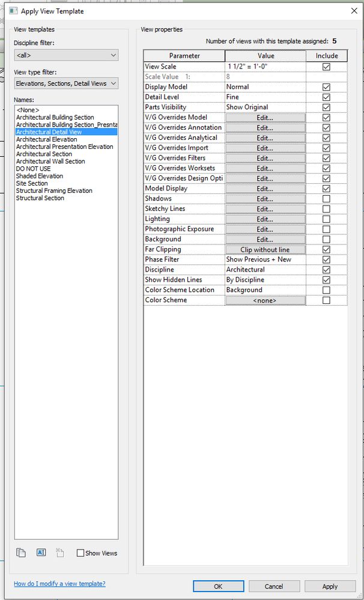Open the Discipline filter dropdown
This screenshot has height=600, width=364.
pyautogui.click(x=66, y=55)
